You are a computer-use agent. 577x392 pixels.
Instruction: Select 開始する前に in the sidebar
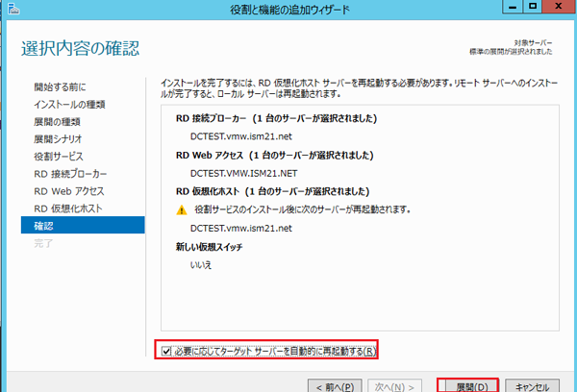click(x=60, y=87)
